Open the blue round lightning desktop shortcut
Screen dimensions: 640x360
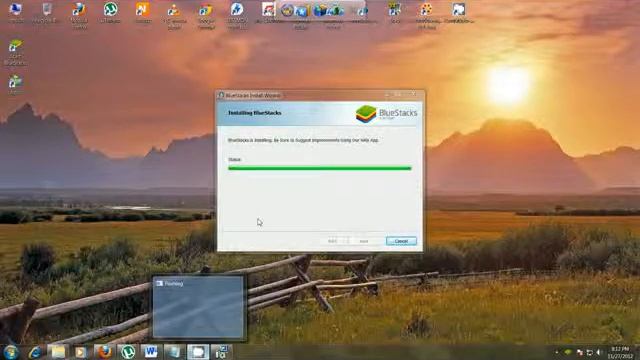237,16
